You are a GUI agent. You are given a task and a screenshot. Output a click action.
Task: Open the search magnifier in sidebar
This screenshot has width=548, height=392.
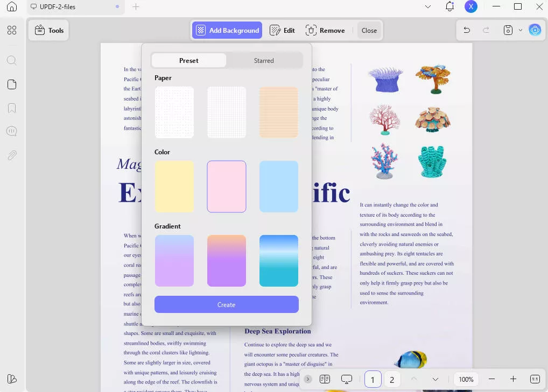[12, 60]
